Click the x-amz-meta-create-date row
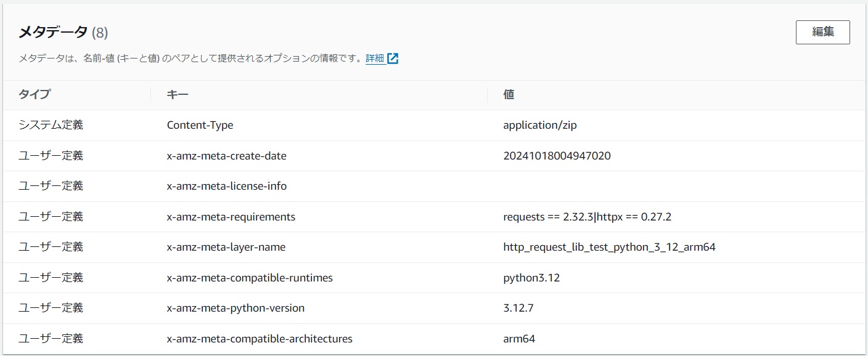Screen dimensions: 868x356 [226, 156]
